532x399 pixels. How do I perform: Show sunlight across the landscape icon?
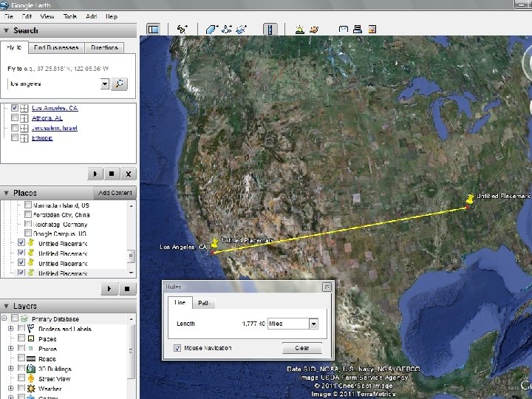tap(299, 30)
